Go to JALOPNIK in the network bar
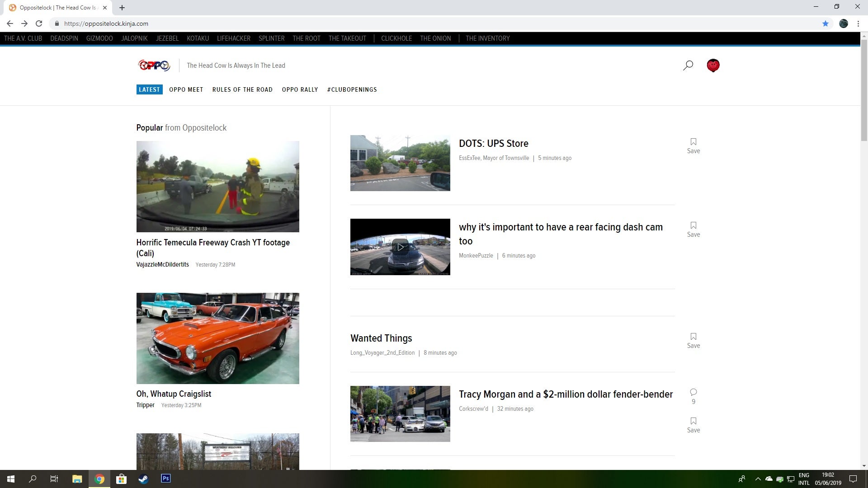The width and height of the screenshot is (868, 488). (x=134, y=38)
